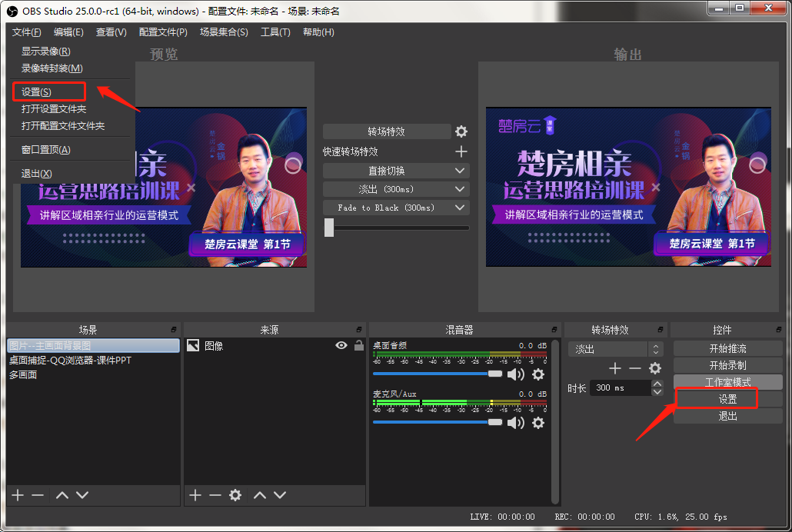Open the 工具(T) menu
This screenshot has height=532, width=792.
[275, 32]
